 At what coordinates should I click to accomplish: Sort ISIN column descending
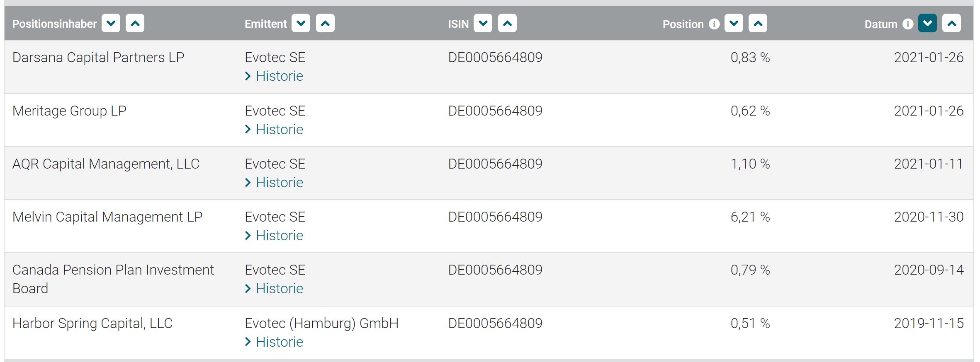[x=483, y=23]
